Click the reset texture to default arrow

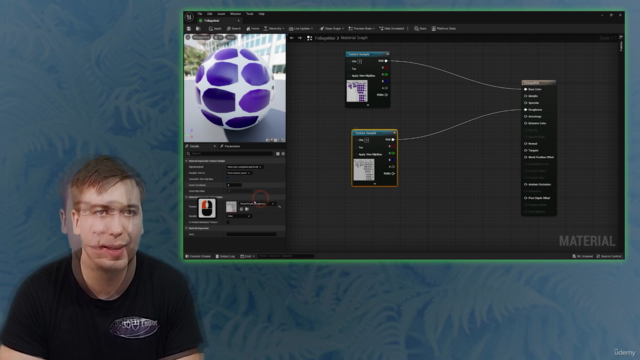click(280, 207)
